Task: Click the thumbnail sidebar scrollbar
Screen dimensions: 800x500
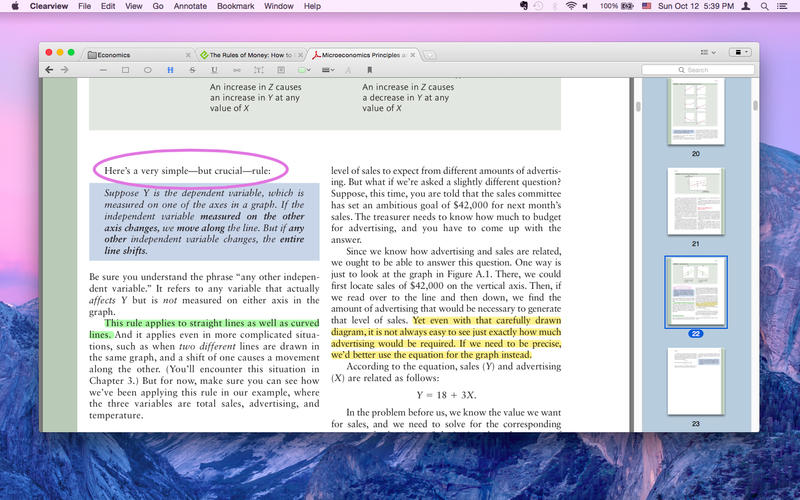Action: point(755,106)
